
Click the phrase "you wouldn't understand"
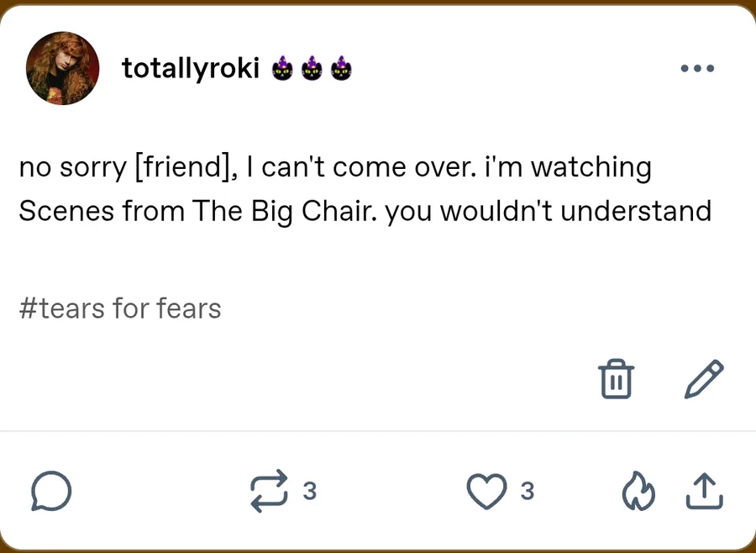point(550,210)
